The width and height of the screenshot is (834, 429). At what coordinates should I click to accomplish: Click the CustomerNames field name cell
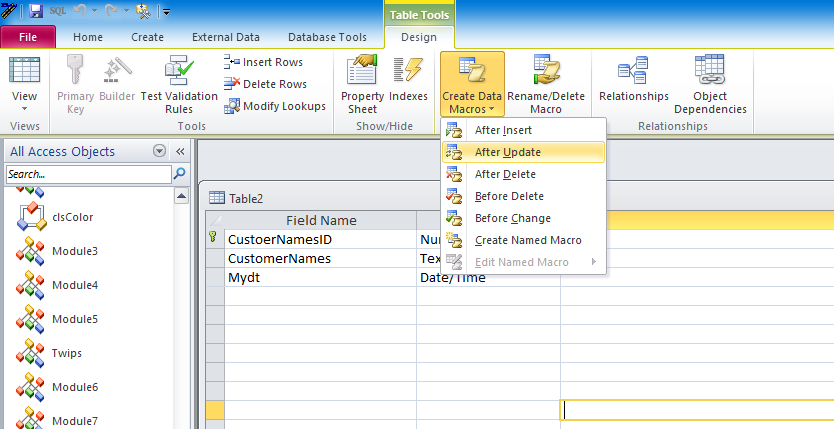[320, 258]
